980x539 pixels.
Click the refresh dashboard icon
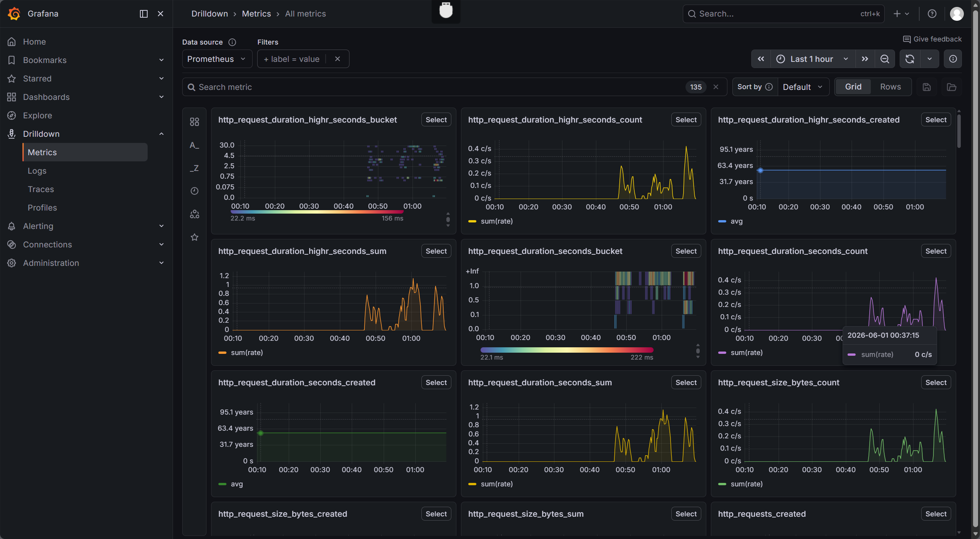click(910, 59)
